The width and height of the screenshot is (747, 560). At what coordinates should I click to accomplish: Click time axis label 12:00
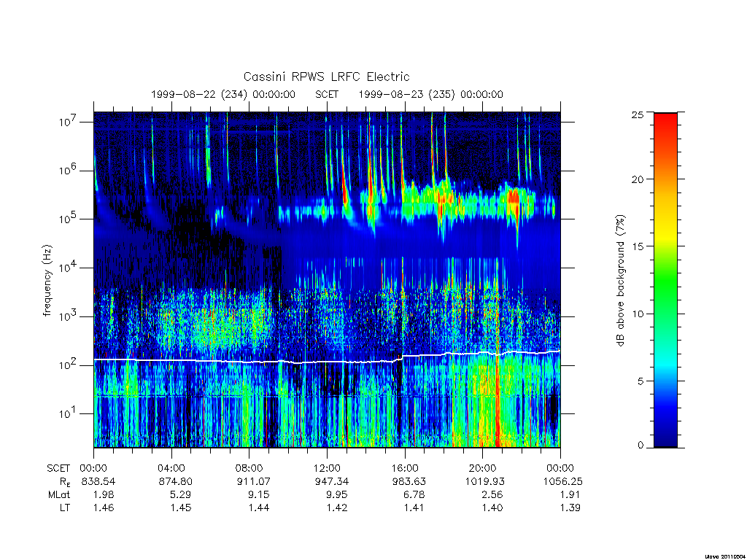[x=328, y=468]
